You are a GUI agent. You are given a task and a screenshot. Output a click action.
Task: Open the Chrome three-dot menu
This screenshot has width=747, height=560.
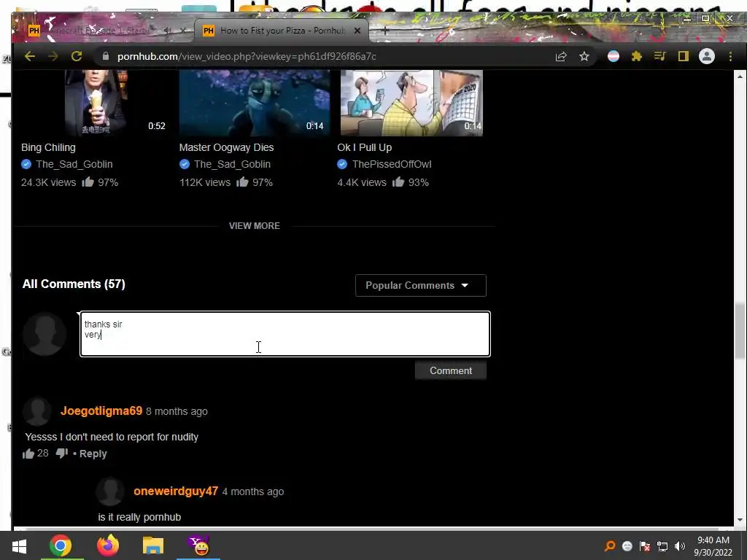pyautogui.click(x=730, y=56)
